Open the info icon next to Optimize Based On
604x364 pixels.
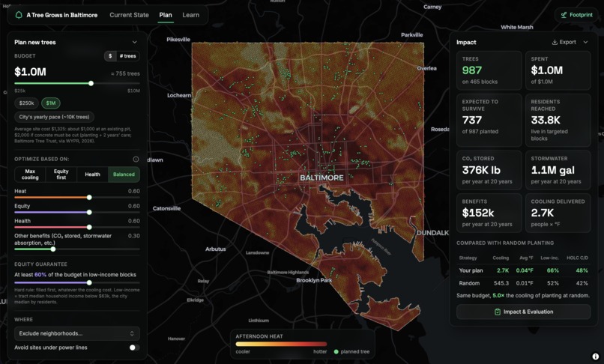[136, 159]
